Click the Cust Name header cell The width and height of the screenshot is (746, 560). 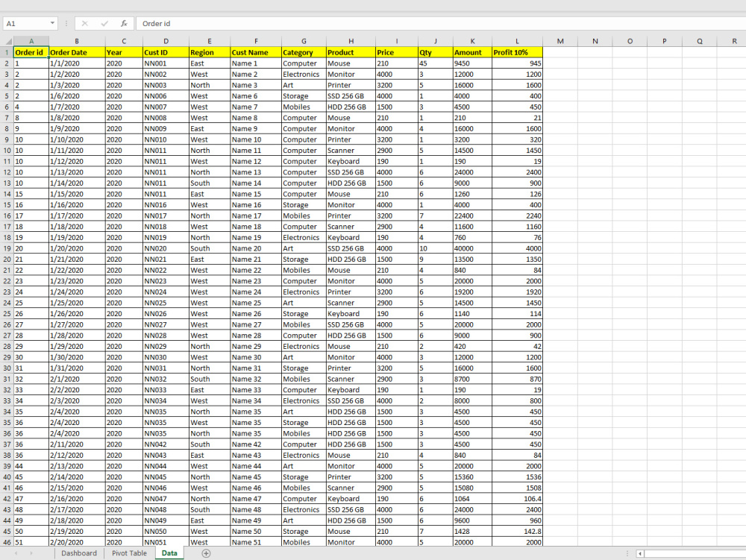256,52
